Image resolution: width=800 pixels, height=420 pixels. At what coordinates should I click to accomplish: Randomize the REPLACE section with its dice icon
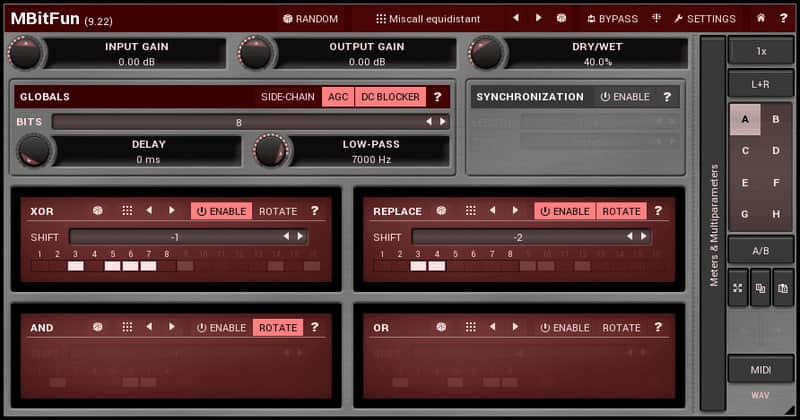tap(441, 211)
